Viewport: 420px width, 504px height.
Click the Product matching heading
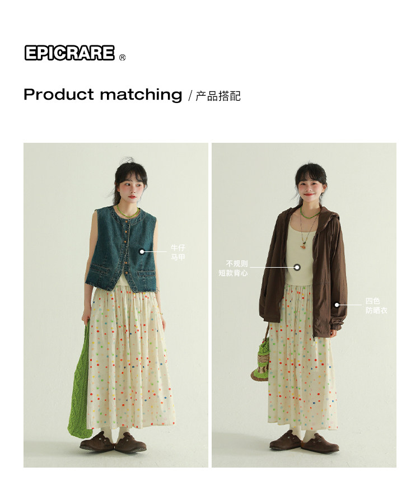point(103,95)
